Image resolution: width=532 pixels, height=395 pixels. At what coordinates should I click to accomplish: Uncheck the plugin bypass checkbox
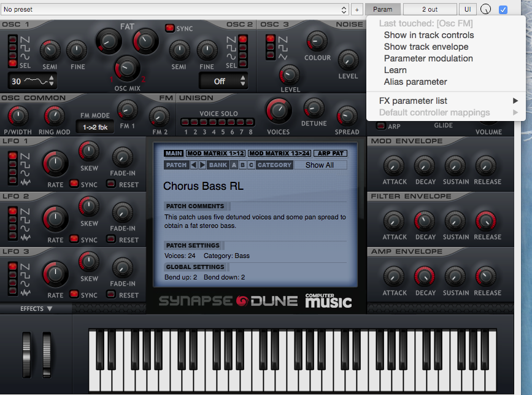tap(503, 9)
